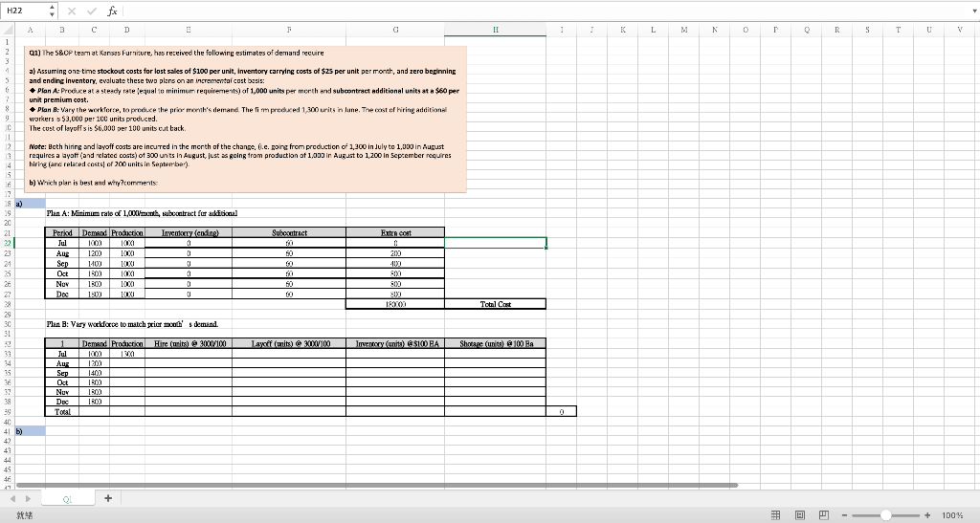Go to next sheet arrow

(x=27, y=498)
